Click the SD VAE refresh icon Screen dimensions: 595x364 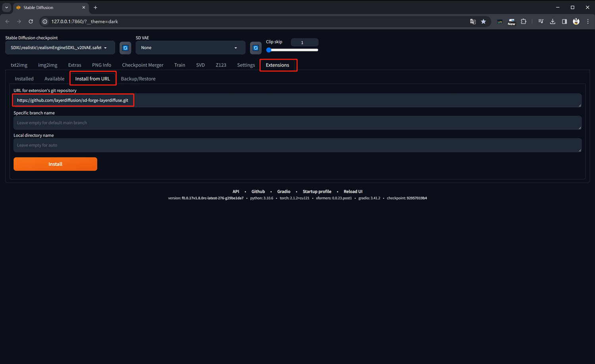pyautogui.click(x=256, y=48)
